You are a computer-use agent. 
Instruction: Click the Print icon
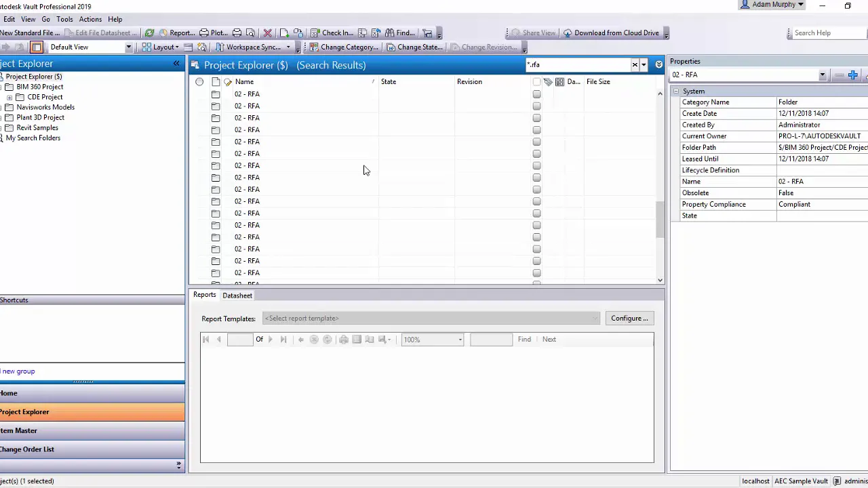237,33
